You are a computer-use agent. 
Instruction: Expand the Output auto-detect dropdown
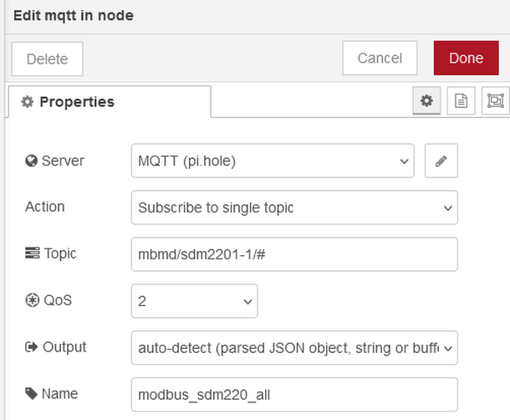294,346
